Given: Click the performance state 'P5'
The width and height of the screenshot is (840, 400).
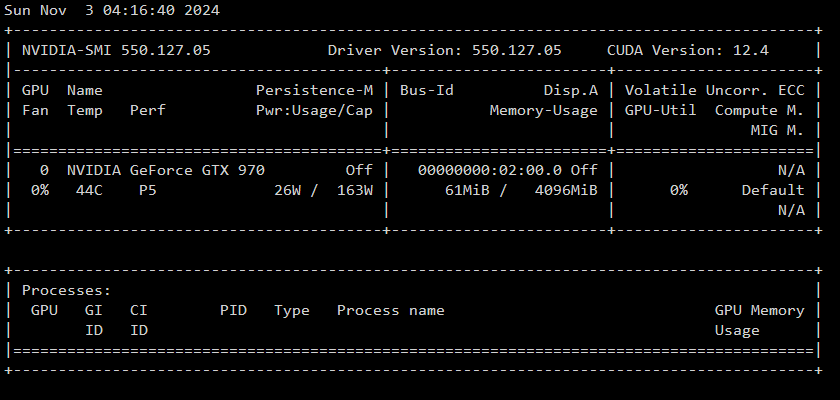Looking at the screenshot, I should coord(148,190).
